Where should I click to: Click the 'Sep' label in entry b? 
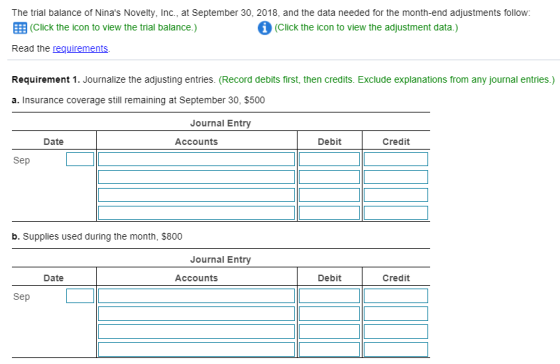21,297
